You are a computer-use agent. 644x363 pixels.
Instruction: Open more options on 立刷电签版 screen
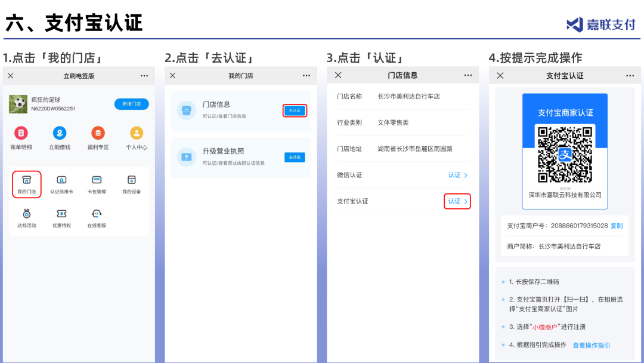pyautogui.click(x=144, y=76)
